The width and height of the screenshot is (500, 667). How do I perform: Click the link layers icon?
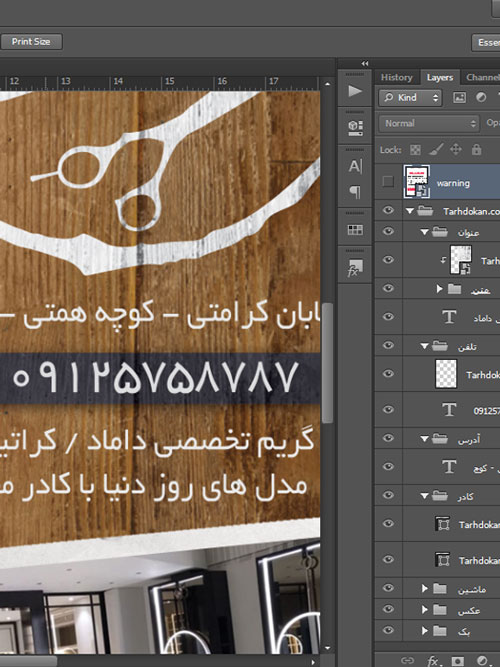[x=407, y=661]
